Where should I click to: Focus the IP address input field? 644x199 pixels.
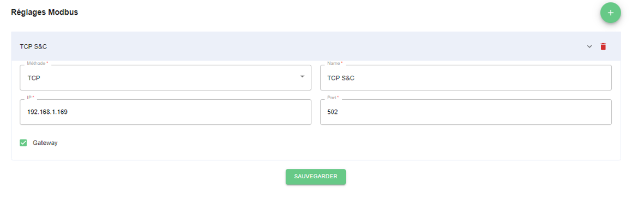pos(166,112)
